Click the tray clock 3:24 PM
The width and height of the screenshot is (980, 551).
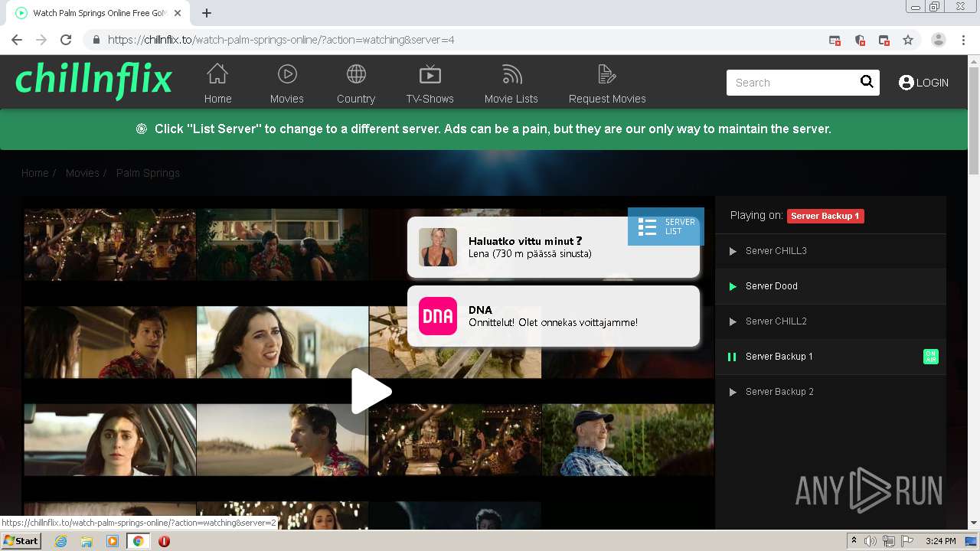pyautogui.click(x=941, y=541)
